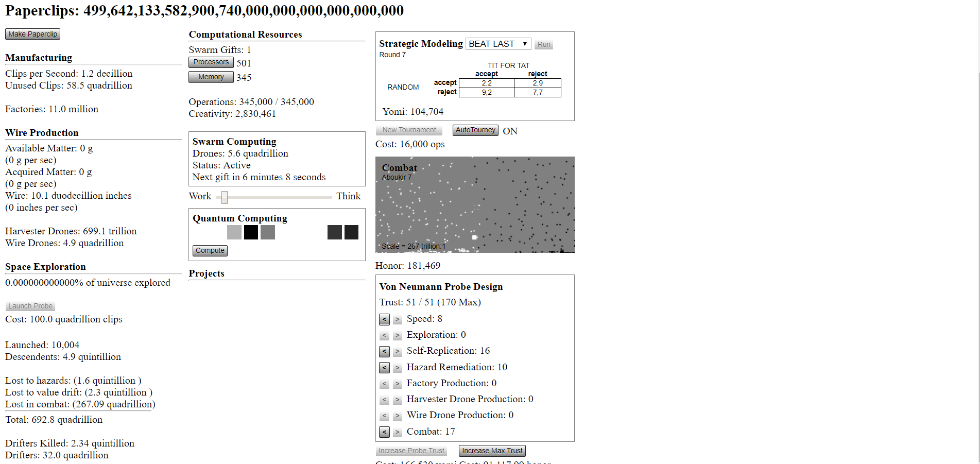
Task: Open the BEAT LAST strategy dropdown
Action: point(498,44)
